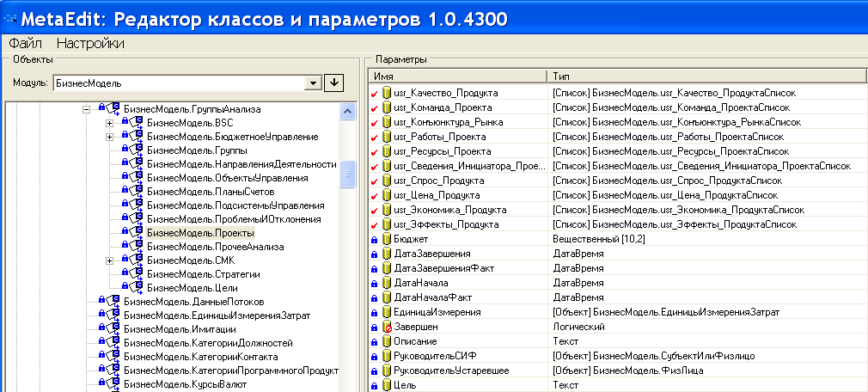
Task: Open the Модуль combo box dropdown
Action: tap(314, 83)
